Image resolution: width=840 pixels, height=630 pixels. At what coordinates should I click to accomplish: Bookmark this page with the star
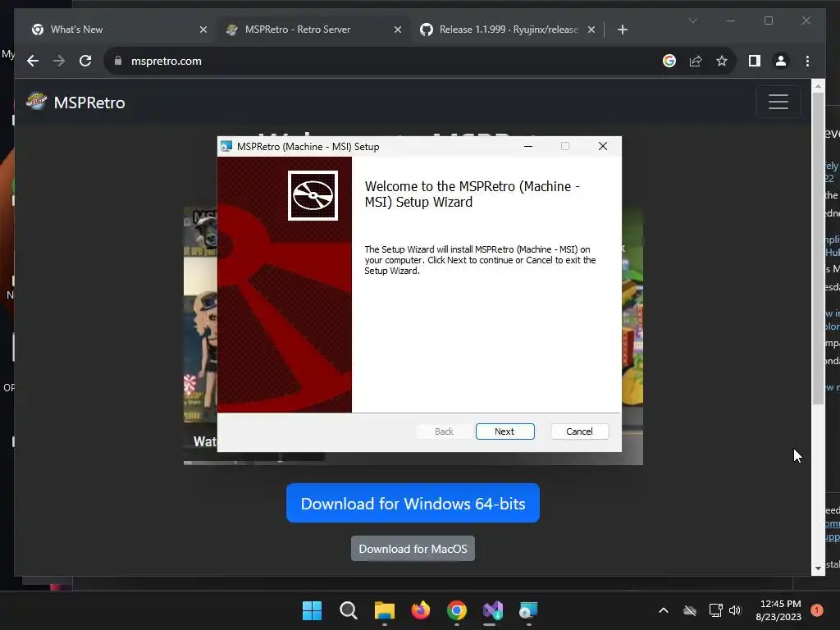click(722, 61)
